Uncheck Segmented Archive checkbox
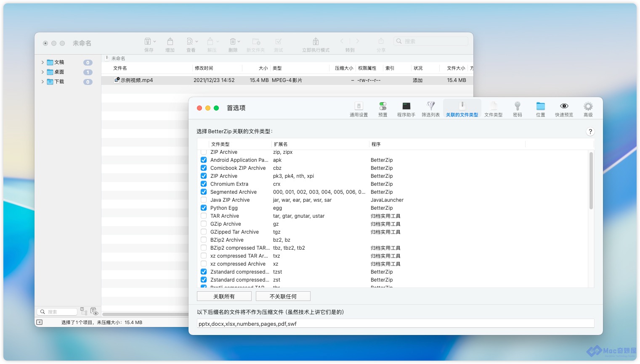This screenshot has width=640, height=364. pos(204,192)
